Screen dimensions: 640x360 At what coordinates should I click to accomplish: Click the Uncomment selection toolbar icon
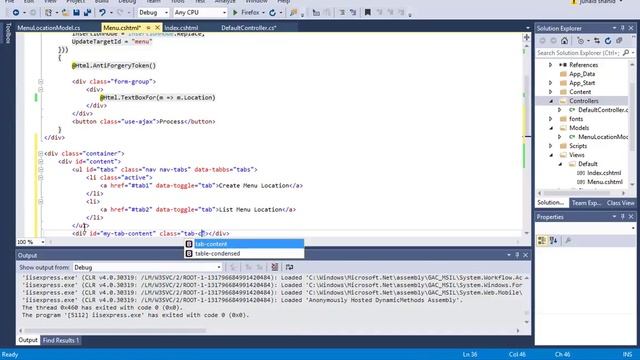click(353, 13)
